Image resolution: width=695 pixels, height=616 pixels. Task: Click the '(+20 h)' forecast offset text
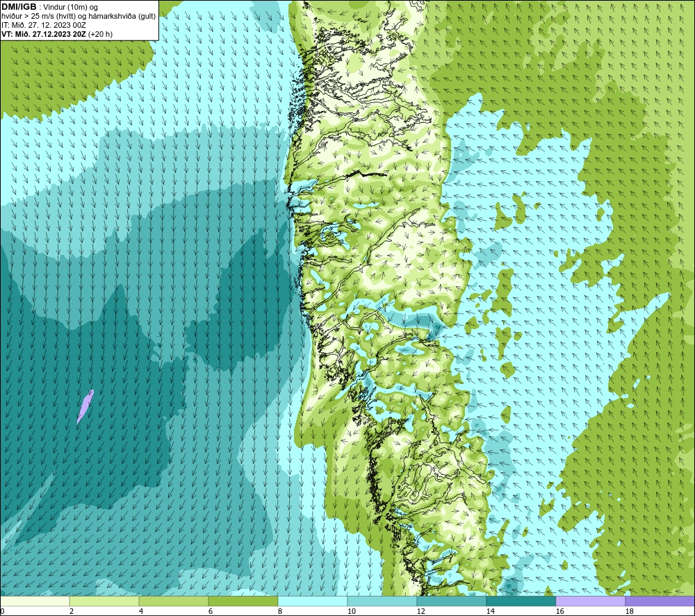tap(100, 34)
